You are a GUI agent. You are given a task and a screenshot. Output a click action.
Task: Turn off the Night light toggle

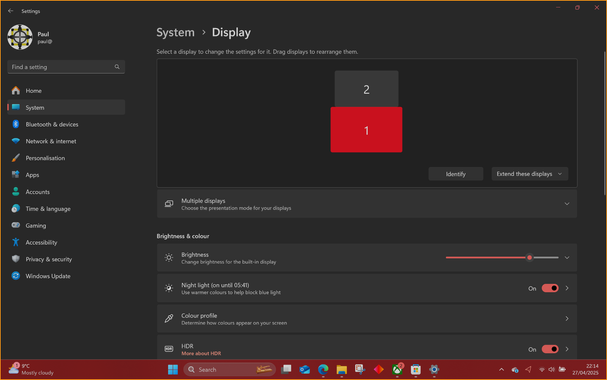pyautogui.click(x=550, y=288)
